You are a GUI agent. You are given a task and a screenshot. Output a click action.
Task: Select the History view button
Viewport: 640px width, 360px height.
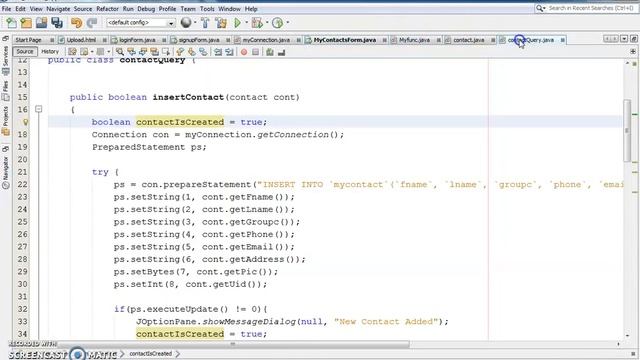(50, 51)
